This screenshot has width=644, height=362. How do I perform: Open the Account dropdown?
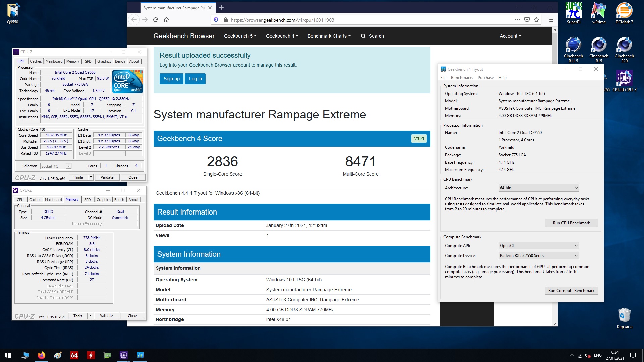tap(510, 36)
